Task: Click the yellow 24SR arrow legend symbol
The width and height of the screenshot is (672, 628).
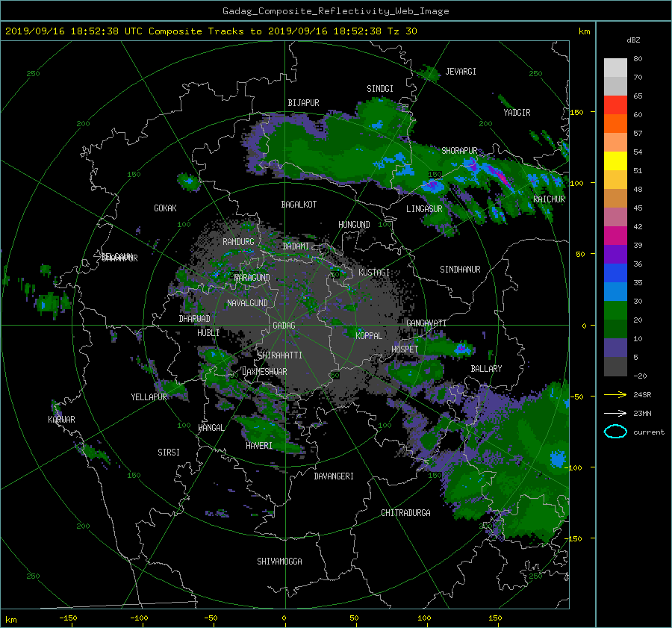Action: tap(615, 394)
